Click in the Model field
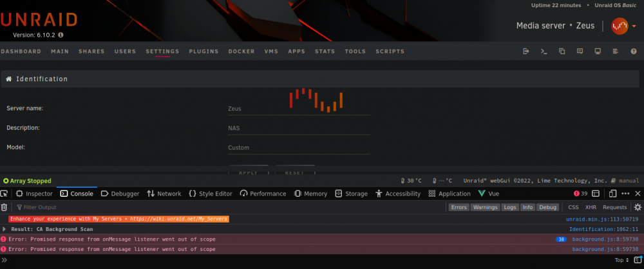The width and height of the screenshot is (644, 269). [299, 148]
